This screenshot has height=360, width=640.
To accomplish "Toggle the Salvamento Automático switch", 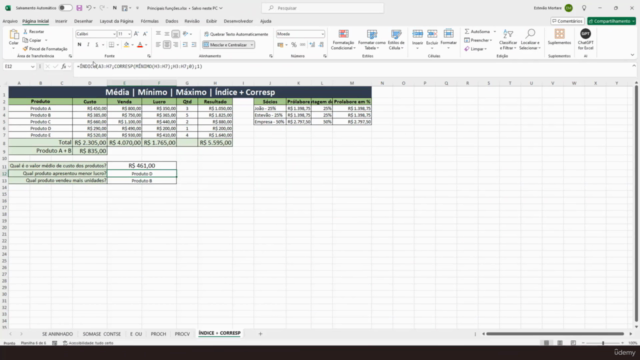I will point(65,8).
